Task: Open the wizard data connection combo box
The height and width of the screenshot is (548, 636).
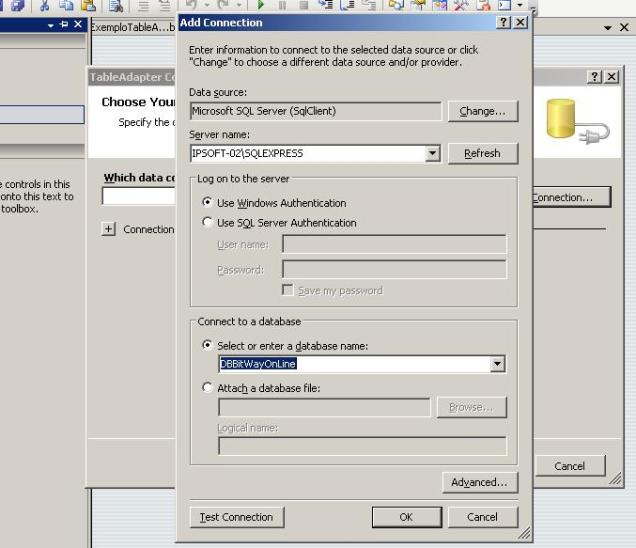Action: 139,196
